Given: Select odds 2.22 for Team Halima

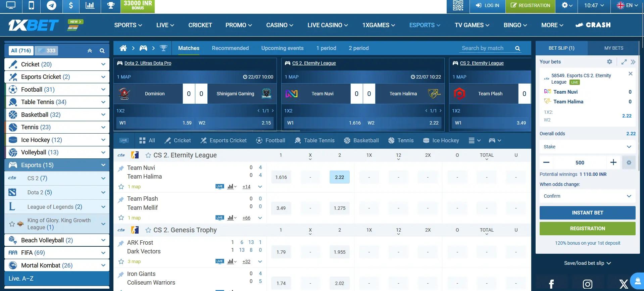Looking at the screenshot, I should point(339,177).
